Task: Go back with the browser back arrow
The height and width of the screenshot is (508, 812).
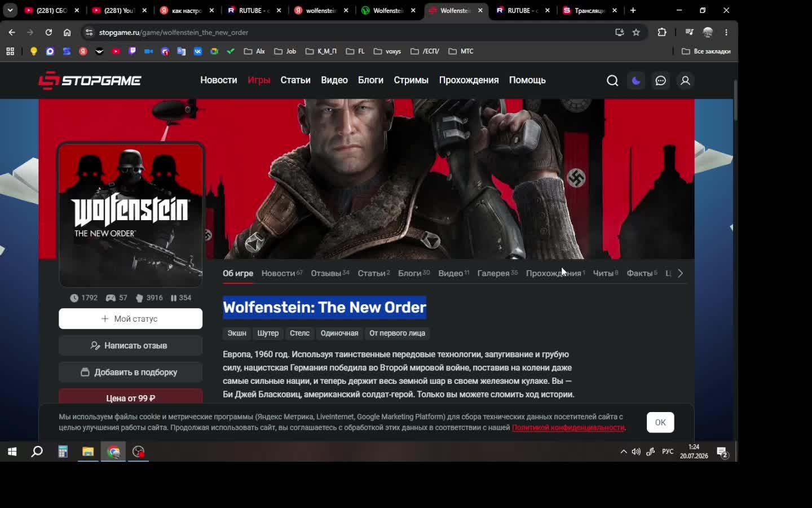Action: [x=12, y=32]
